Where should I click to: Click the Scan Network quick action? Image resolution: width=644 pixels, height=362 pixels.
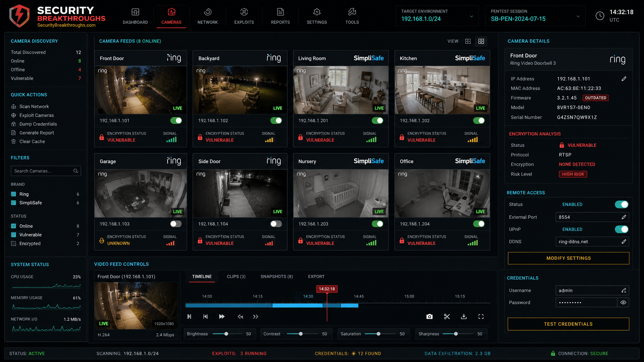pos(34,107)
